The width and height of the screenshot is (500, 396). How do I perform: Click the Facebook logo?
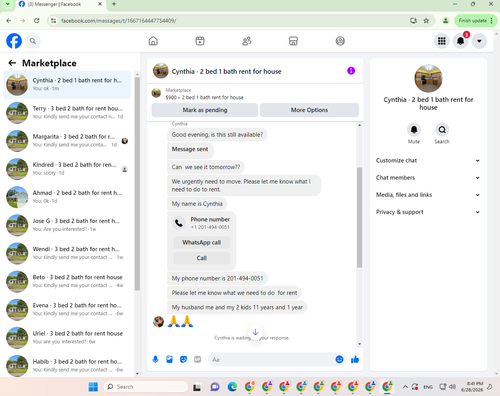pyautogui.click(x=14, y=41)
